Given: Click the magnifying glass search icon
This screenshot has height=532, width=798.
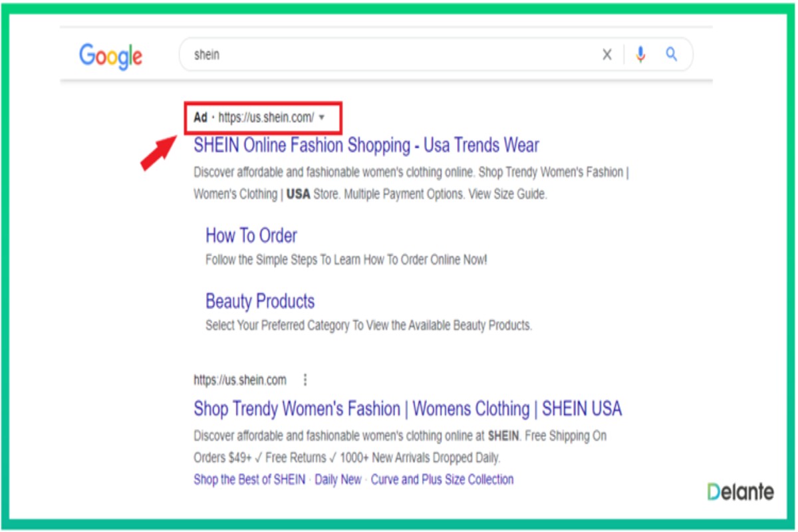Looking at the screenshot, I should click(x=672, y=55).
